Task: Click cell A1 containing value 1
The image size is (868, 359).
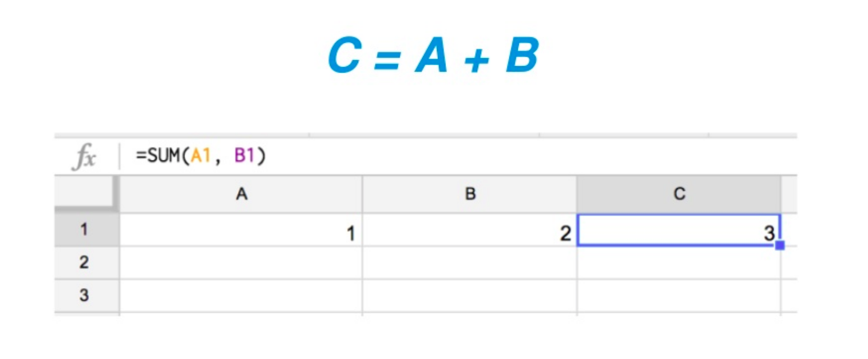Action: 241,230
